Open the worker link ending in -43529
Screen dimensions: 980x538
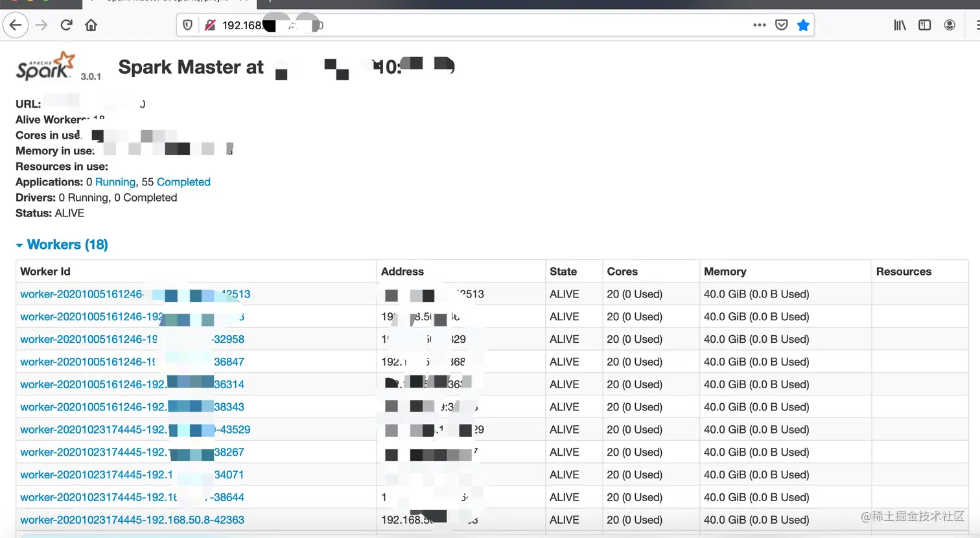(x=135, y=430)
